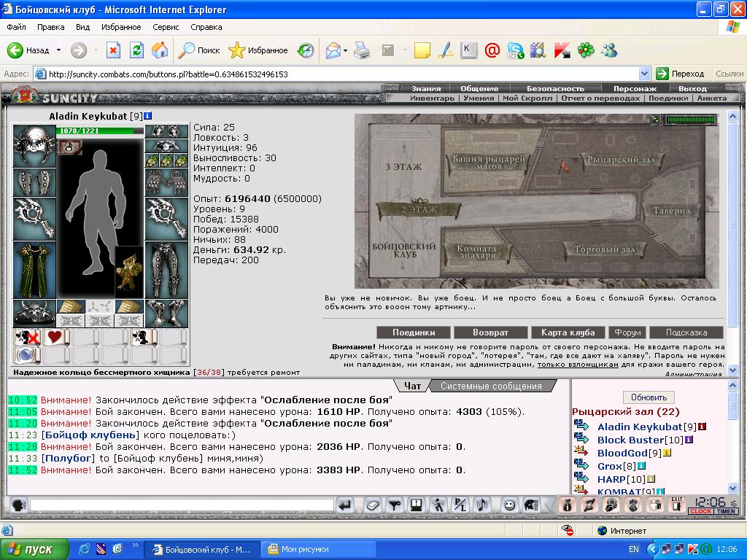Open the Назад button history dropdown arrow
This screenshot has height=560, width=747.
[x=58, y=50]
